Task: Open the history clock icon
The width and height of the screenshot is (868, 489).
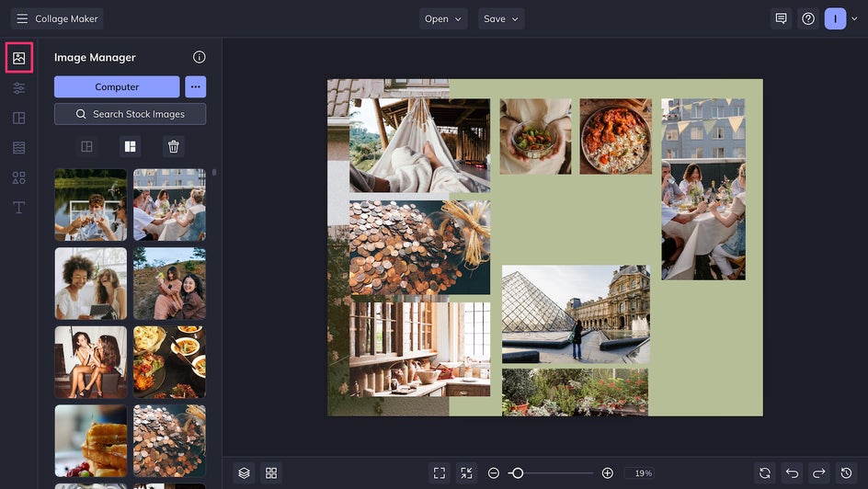Action: [847, 473]
